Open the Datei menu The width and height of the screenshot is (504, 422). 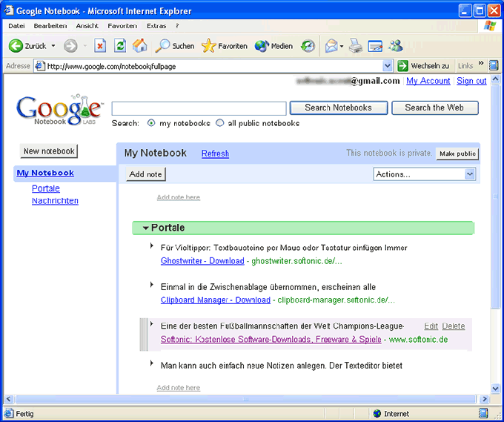[x=17, y=26]
